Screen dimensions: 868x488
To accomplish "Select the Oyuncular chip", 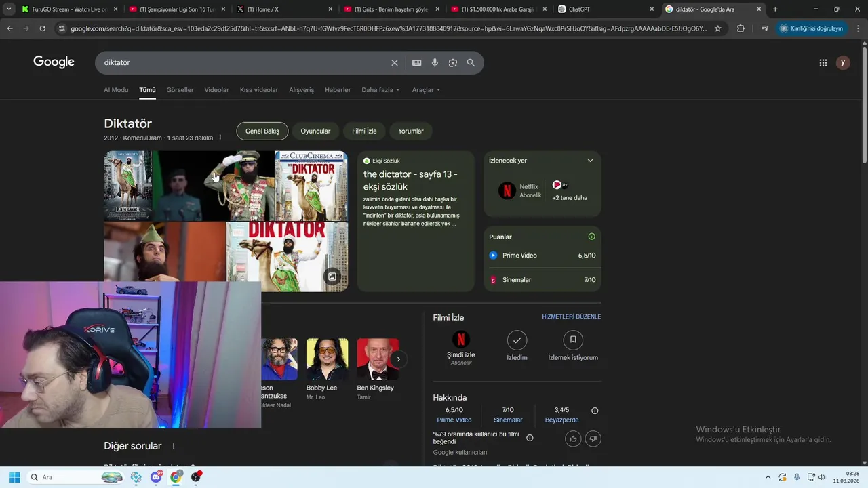I will [x=315, y=131].
